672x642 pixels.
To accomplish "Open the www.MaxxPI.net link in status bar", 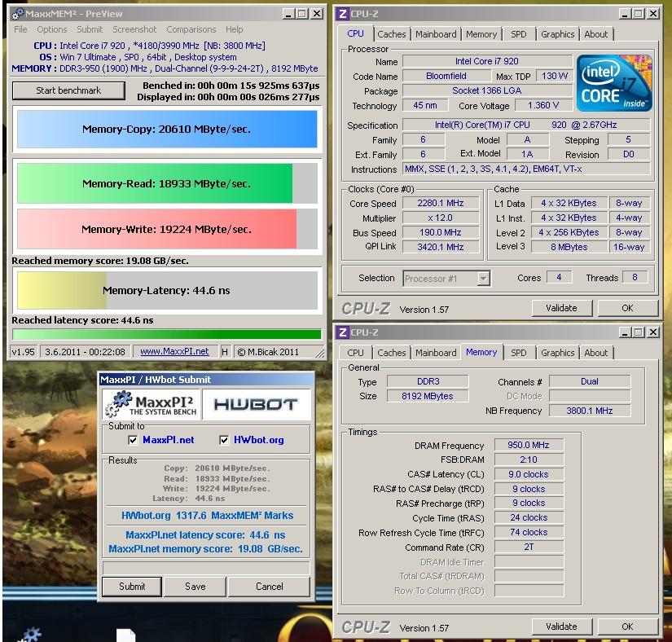I will [x=175, y=351].
